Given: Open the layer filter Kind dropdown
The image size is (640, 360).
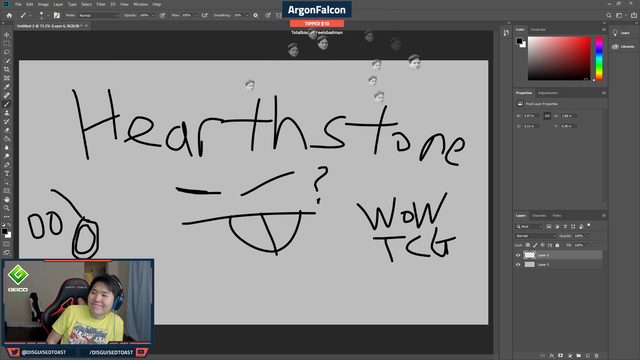Looking at the screenshot, I should [x=529, y=226].
